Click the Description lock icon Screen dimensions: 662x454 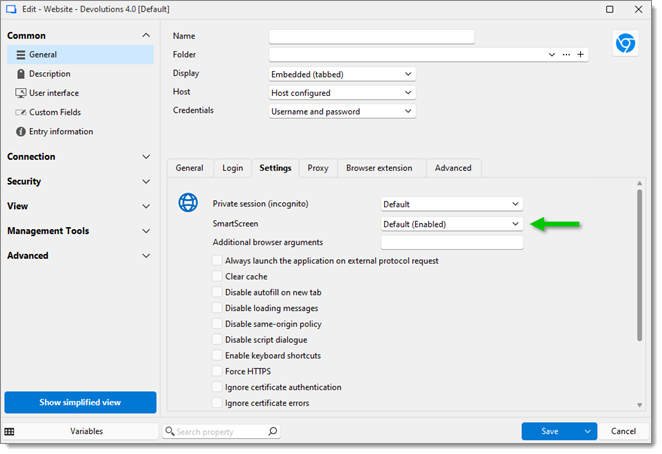21,74
